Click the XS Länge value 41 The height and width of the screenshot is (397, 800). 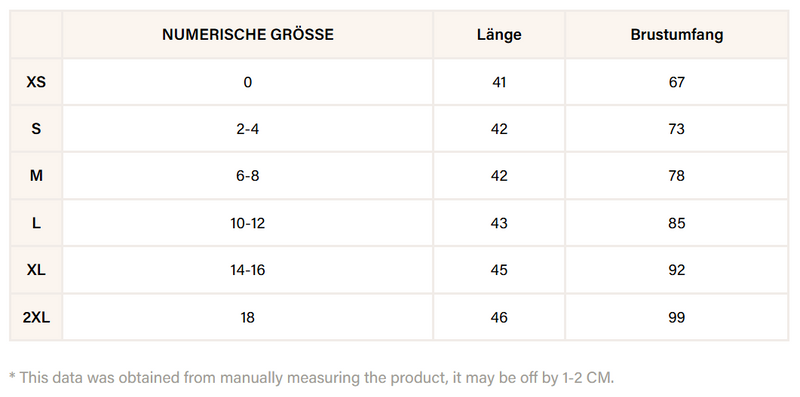point(499,82)
